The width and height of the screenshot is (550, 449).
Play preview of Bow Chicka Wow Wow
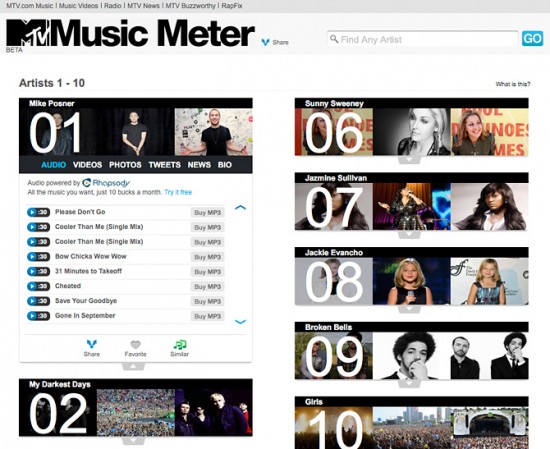click(38, 256)
